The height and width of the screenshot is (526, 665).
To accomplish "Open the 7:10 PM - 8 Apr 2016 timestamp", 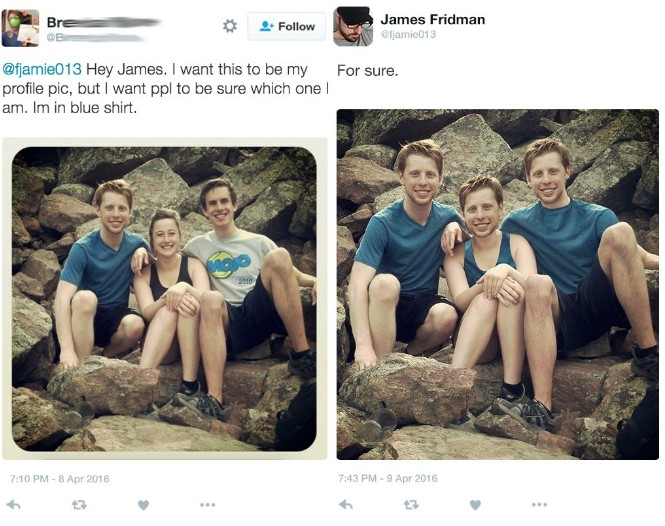I will pos(59,478).
